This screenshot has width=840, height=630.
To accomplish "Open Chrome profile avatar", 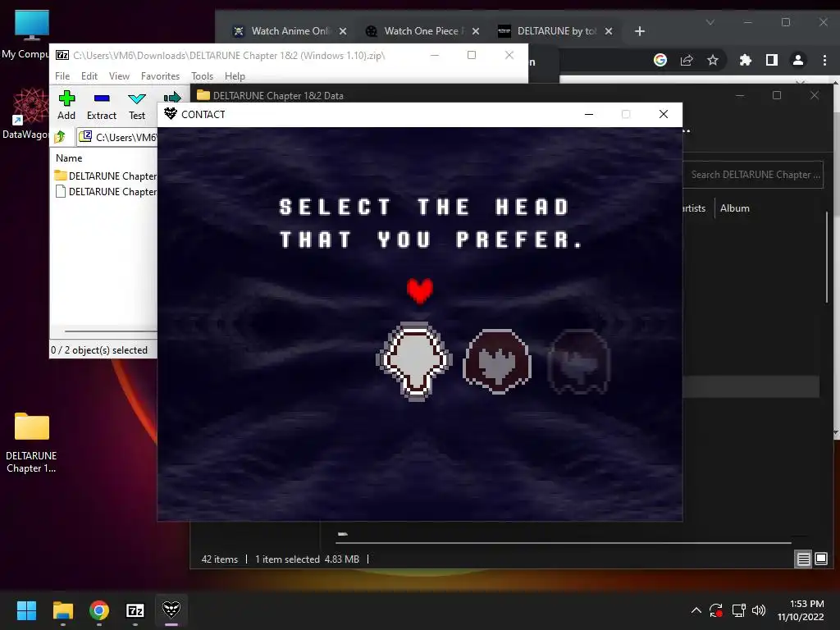I will [x=797, y=60].
